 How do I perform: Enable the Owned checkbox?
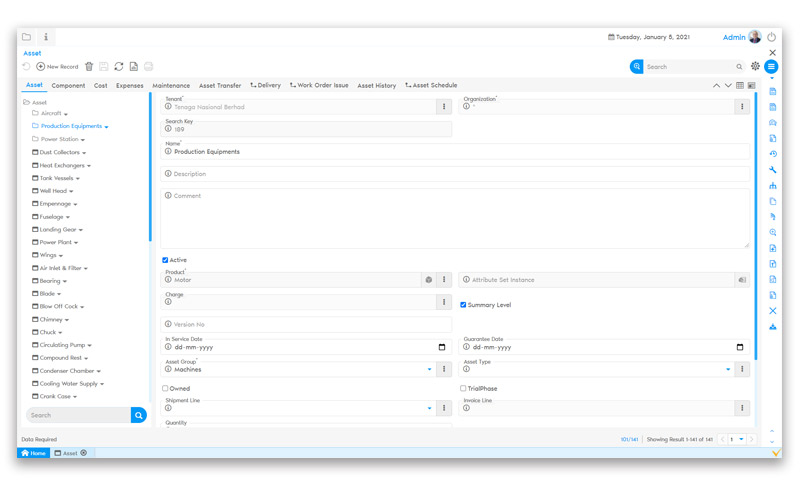point(166,389)
